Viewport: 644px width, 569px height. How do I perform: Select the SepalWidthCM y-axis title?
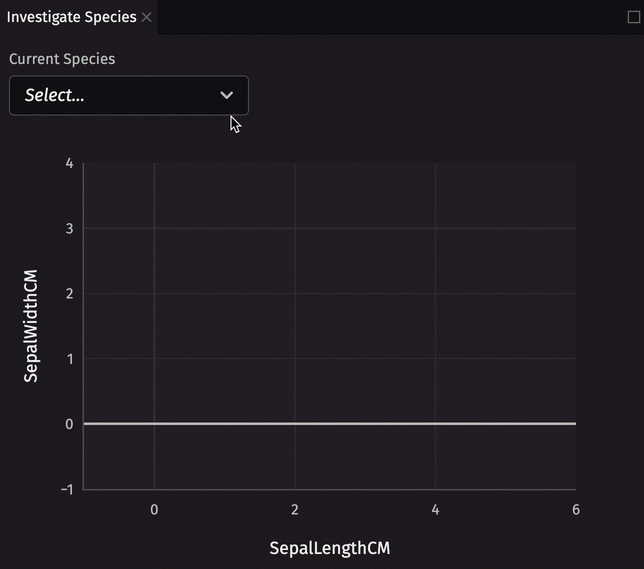(x=32, y=325)
